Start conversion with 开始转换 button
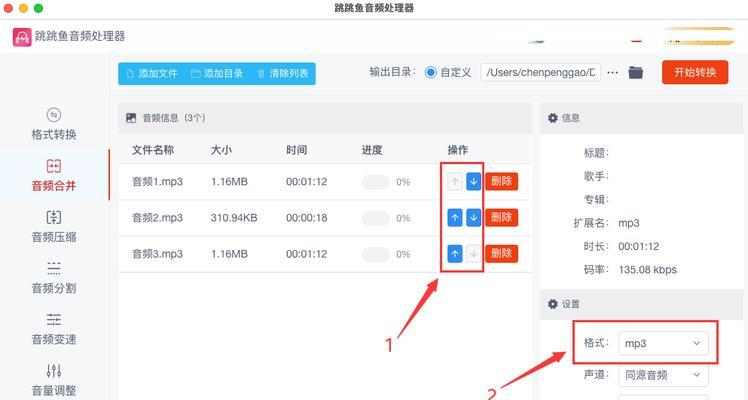Screen dimensions: 748x400 [695, 72]
